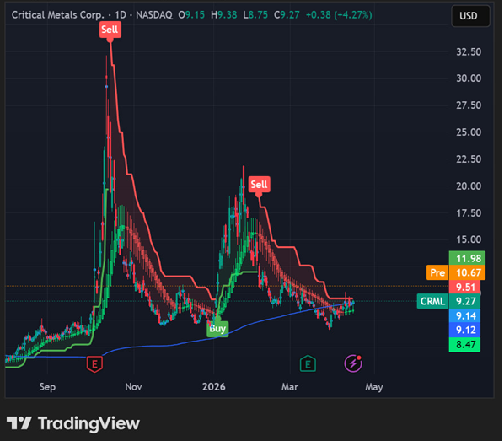This screenshot has width=504, height=441.
Task: Click the USD currency button
Action: (470, 16)
